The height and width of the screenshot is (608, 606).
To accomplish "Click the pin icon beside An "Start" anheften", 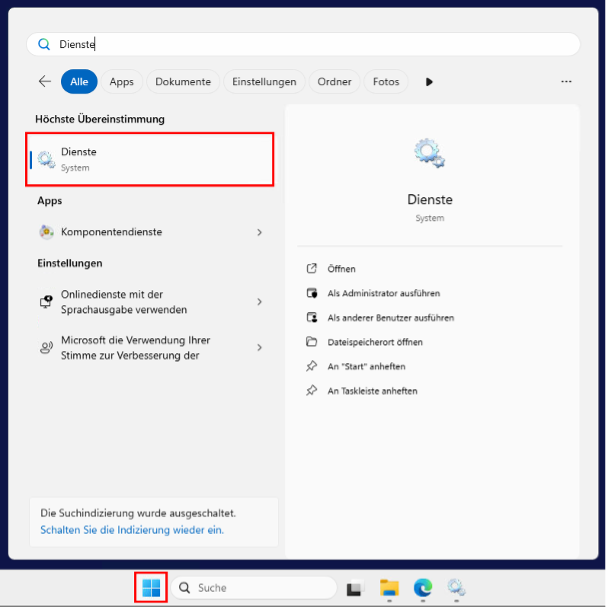I will 312,366.
